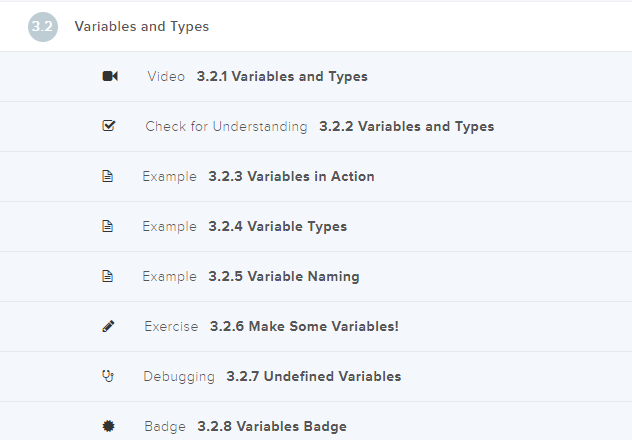Open 3.2.7 Undefined Variables debugging
Image resolution: width=632 pixels, height=440 pixels.
313,377
